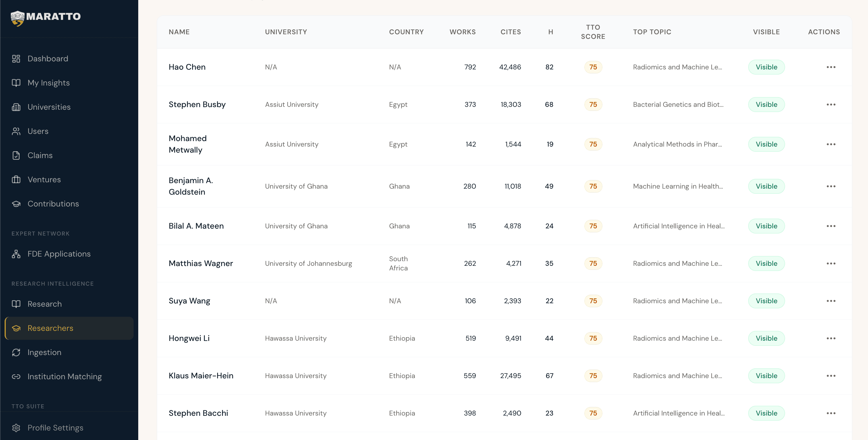Click the Contributions graduation cap icon
The width and height of the screenshot is (868, 440).
coord(16,204)
